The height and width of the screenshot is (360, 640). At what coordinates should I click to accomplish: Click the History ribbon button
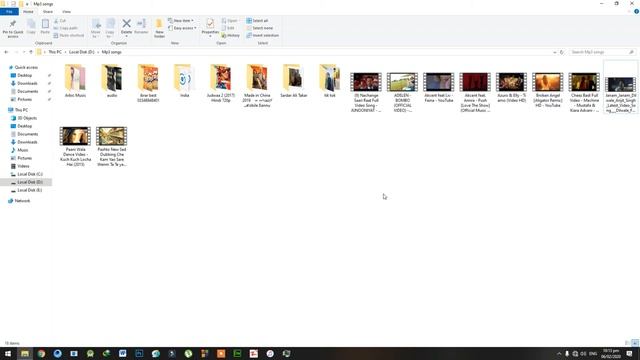click(x=231, y=36)
